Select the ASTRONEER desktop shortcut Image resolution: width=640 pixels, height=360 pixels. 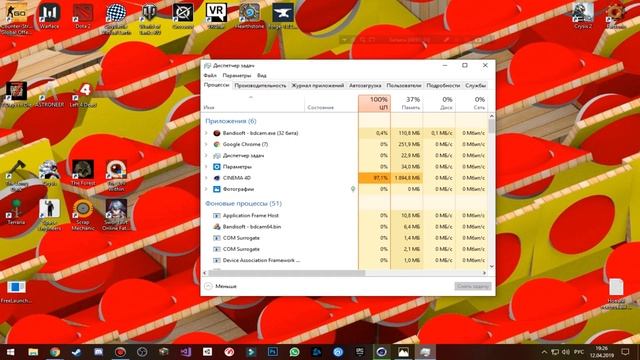(49, 95)
